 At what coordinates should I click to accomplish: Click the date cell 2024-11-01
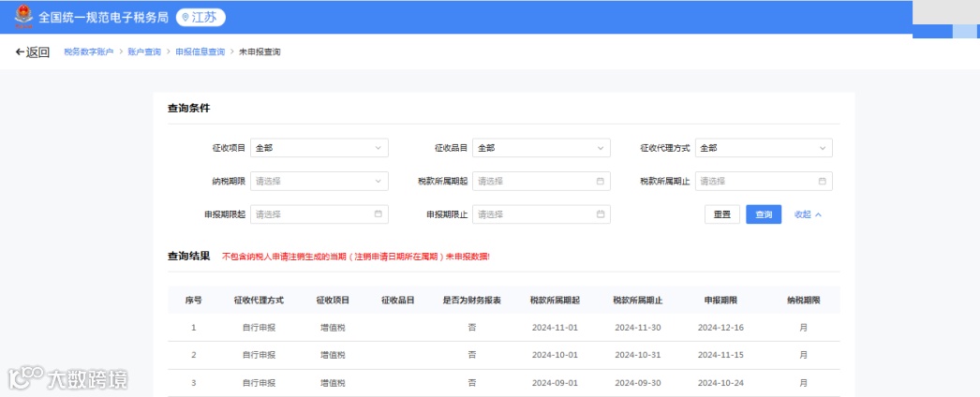click(555, 328)
